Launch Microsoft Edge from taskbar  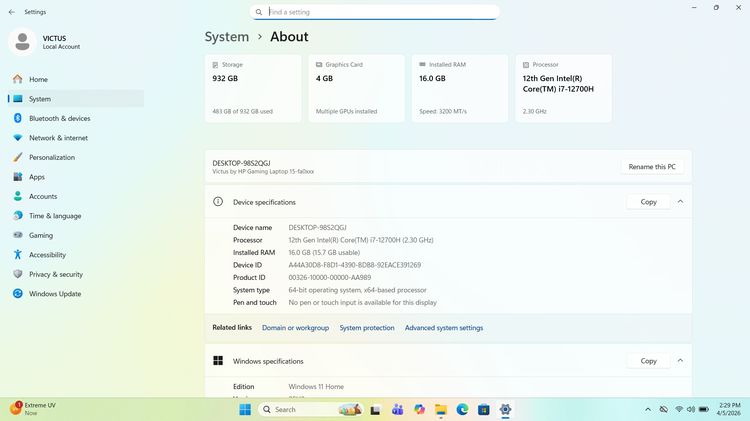point(462,410)
